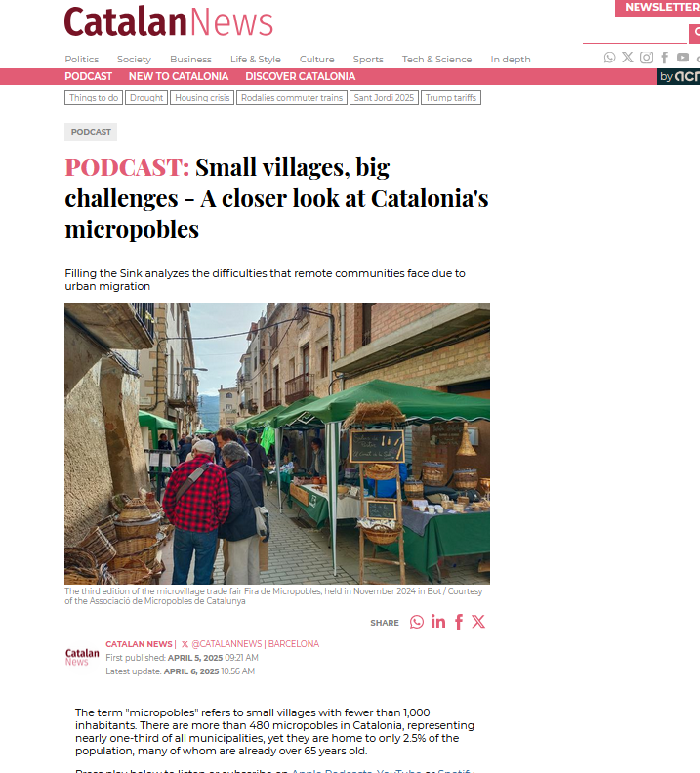Screen dimensions: 700x773
Task: Click the NEWSLETTER button
Action: pos(658,8)
